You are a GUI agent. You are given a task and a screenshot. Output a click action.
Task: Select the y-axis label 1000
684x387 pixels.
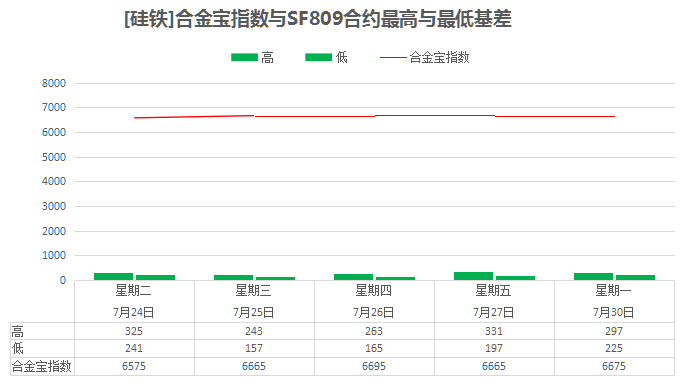[x=54, y=255]
